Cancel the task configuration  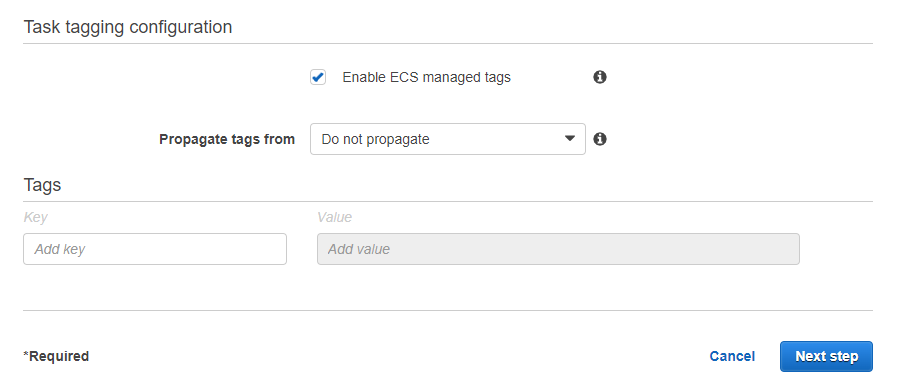(732, 356)
